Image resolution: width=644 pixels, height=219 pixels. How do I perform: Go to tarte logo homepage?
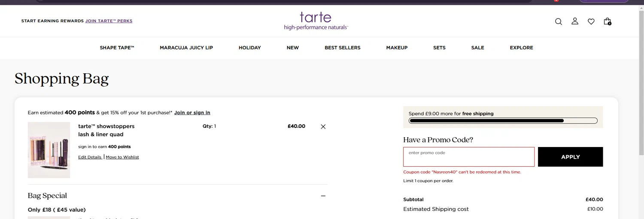(316, 21)
